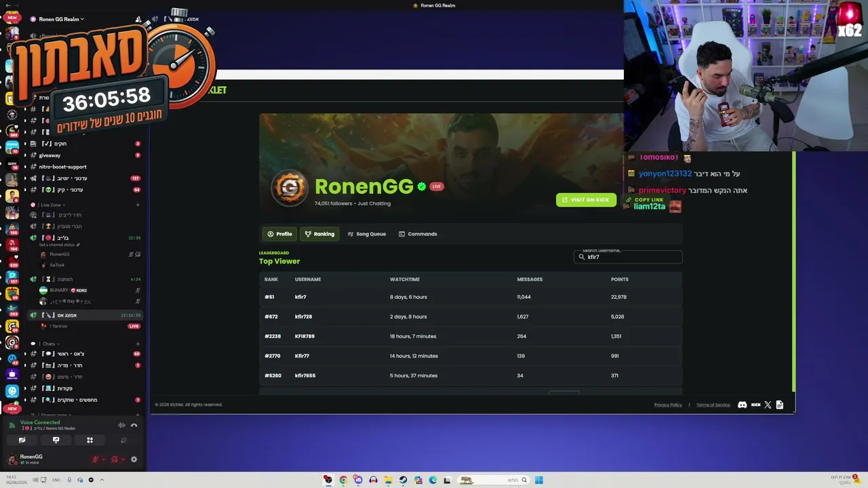Open output device options arrow
This screenshot has width=868, height=488.
click(x=122, y=459)
